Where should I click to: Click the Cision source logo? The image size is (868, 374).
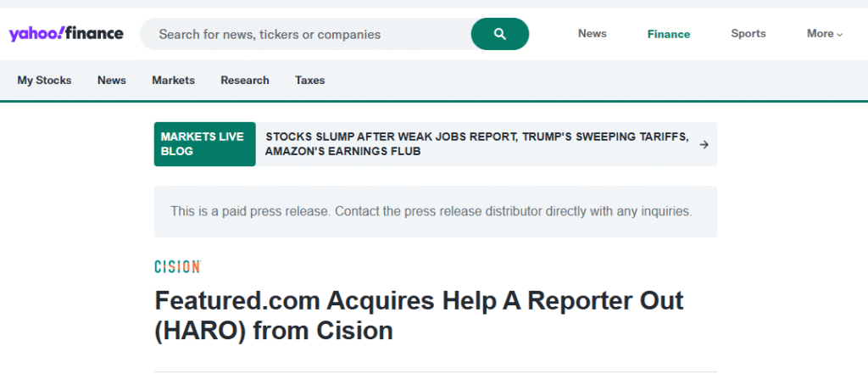coord(177,267)
